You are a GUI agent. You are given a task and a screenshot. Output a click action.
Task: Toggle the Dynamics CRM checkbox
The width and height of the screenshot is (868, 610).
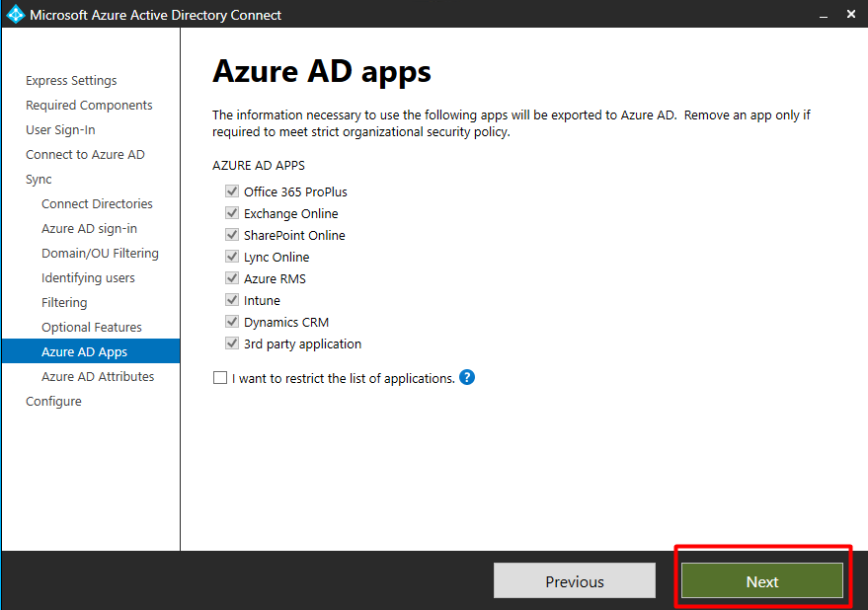pos(232,322)
